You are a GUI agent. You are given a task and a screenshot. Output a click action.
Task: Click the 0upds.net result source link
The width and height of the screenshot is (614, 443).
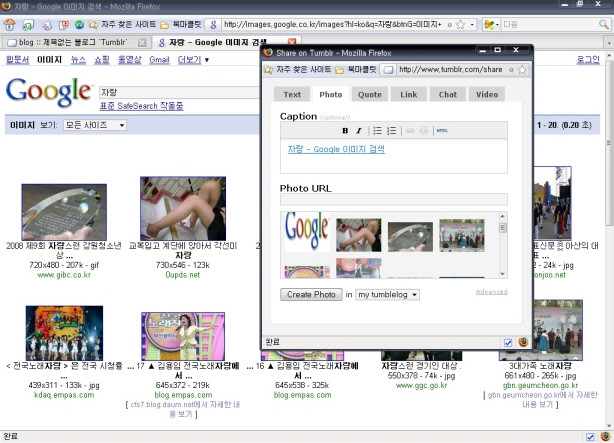click(182, 275)
